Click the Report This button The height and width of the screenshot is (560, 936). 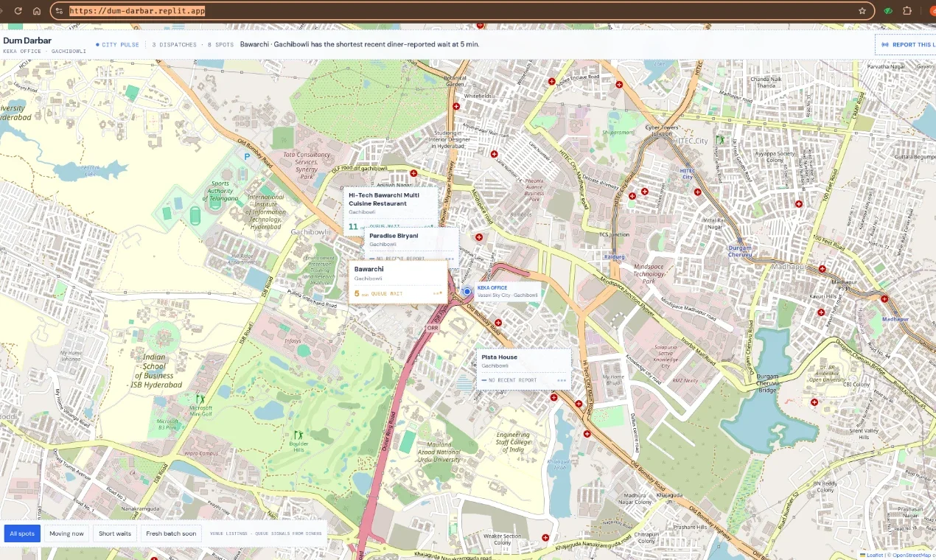906,45
